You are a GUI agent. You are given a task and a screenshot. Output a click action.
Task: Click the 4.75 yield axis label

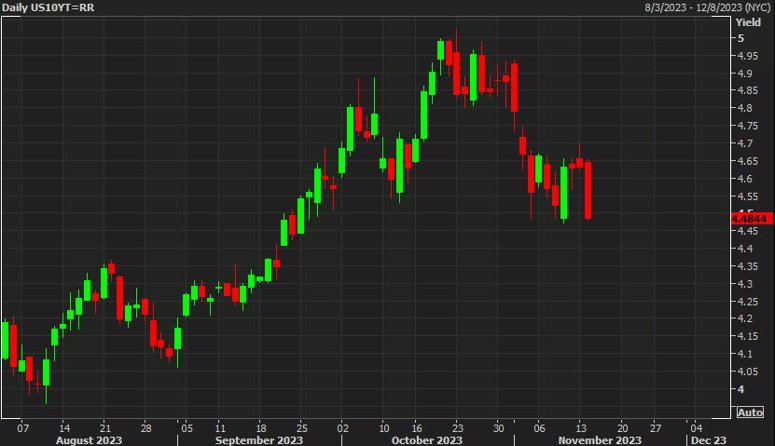tap(747, 126)
